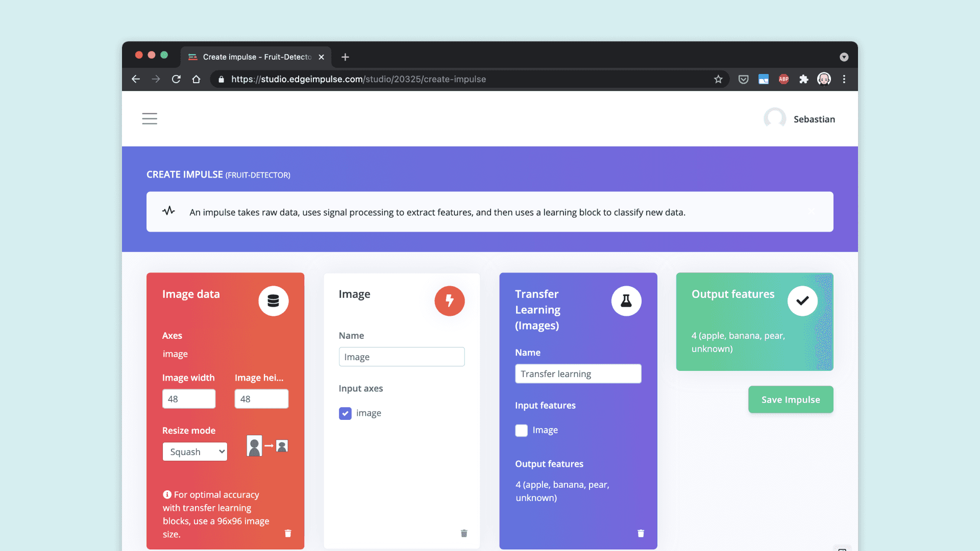Click the lightning bolt Image block icon
The height and width of the screenshot is (551, 980).
click(449, 301)
